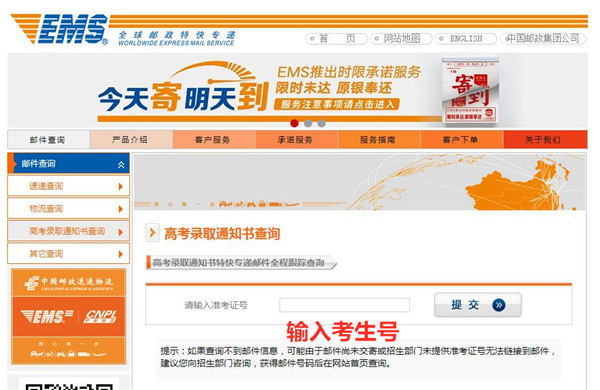Switch to the ENGLISH version
This screenshot has height=390, width=600.
(466, 39)
